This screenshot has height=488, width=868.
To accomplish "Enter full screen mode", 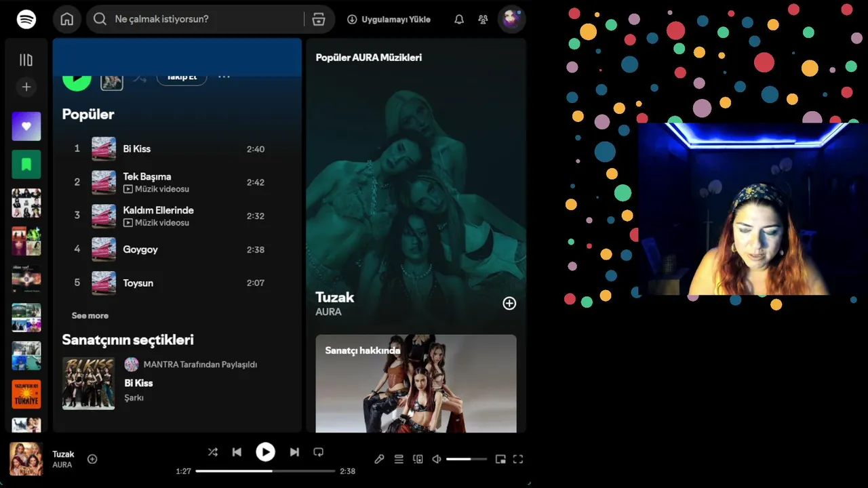I will coord(518,459).
